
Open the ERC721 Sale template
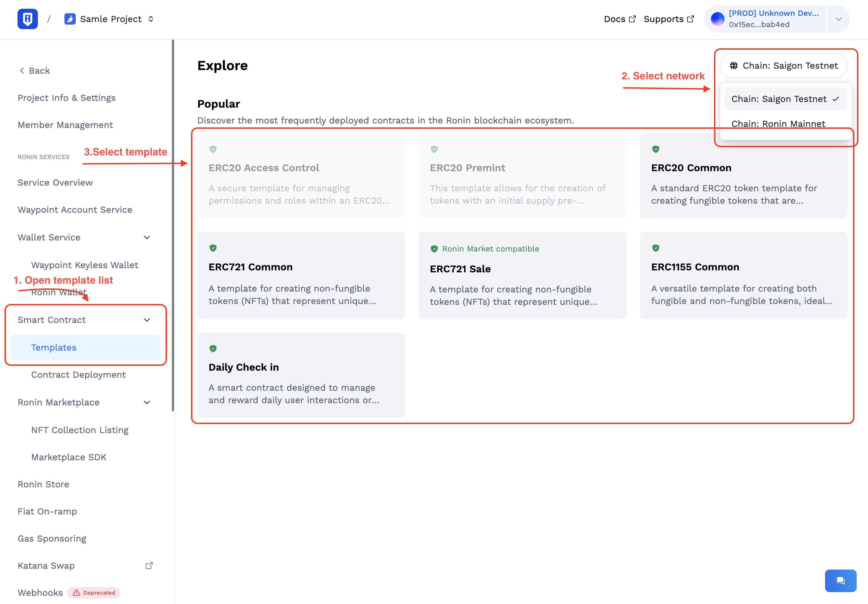[522, 275]
